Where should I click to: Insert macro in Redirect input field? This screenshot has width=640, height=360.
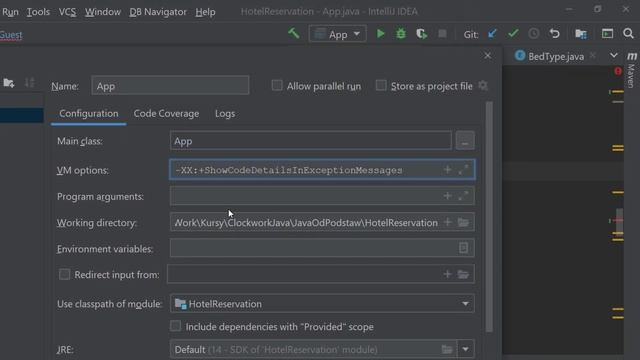pyautogui.click(x=447, y=274)
